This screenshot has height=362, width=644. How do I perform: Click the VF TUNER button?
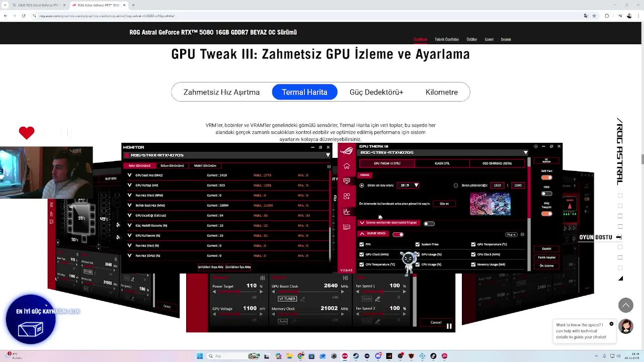click(x=287, y=299)
